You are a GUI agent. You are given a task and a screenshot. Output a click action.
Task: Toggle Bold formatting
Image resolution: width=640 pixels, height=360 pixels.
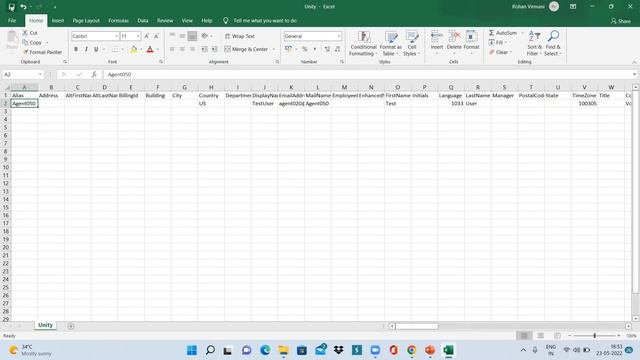(x=76, y=49)
